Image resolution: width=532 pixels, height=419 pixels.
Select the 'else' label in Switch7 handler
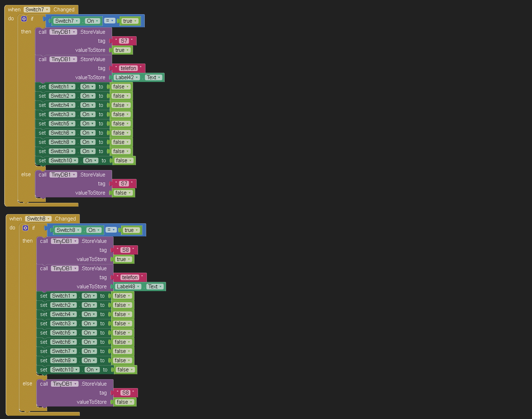(x=26, y=174)
